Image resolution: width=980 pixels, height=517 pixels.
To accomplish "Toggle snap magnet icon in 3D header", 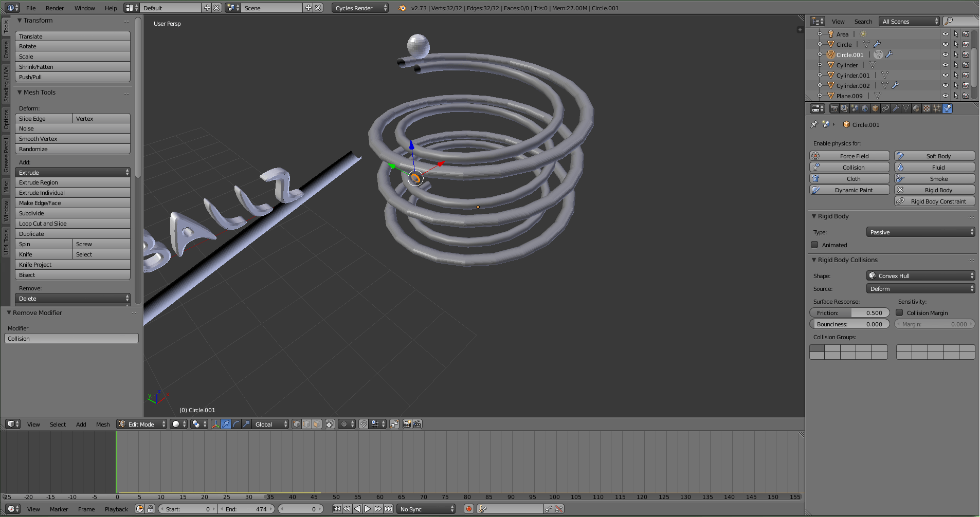I will [x=364, y=424].
